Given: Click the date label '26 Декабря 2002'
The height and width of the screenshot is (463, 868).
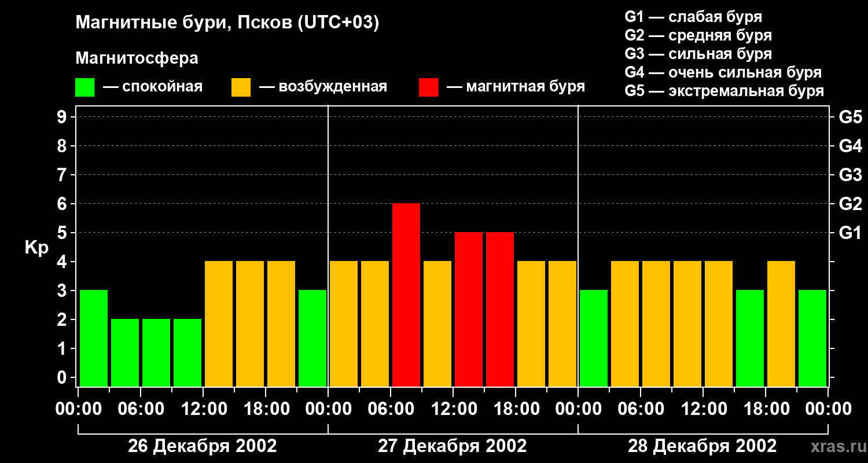Looking at the screenshot, I should [x=202, y=446].
